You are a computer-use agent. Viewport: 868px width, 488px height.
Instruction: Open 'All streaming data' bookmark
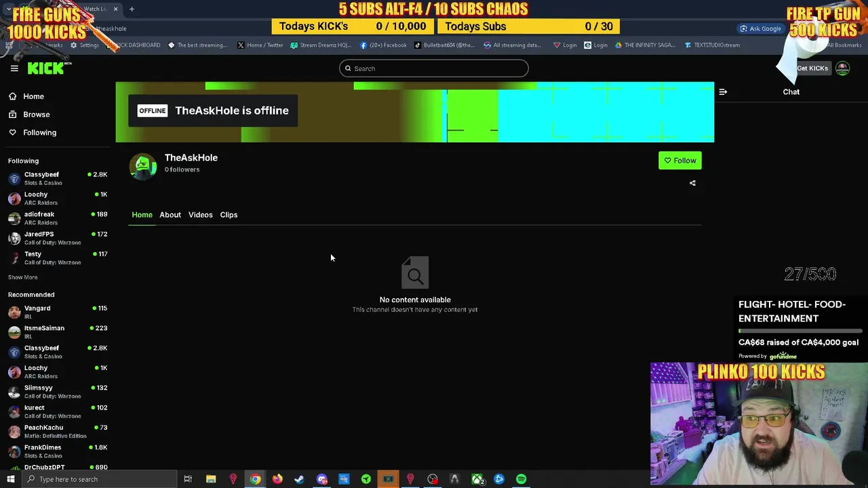coord(512,45)
